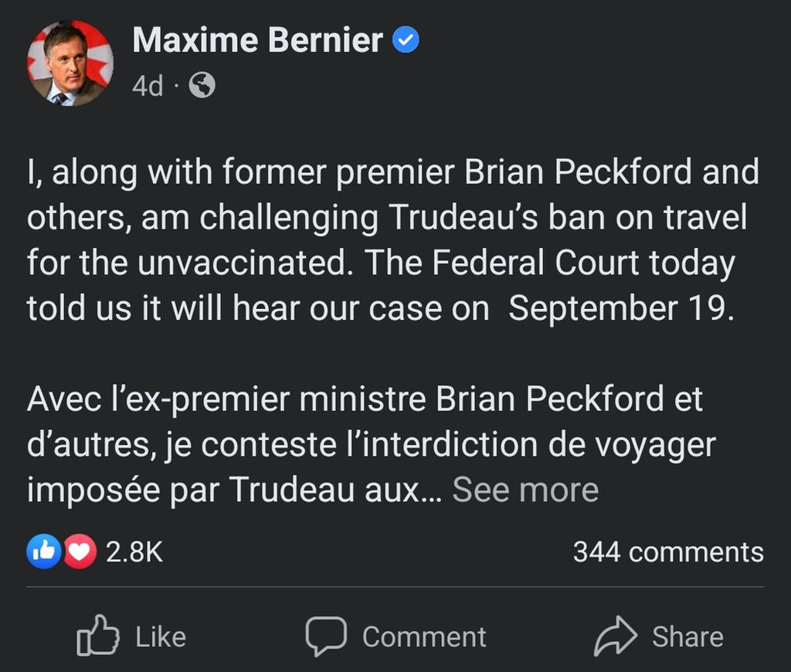Open the post's 4d timestamp
Screen dimensions: 791x672
(148, 86)
